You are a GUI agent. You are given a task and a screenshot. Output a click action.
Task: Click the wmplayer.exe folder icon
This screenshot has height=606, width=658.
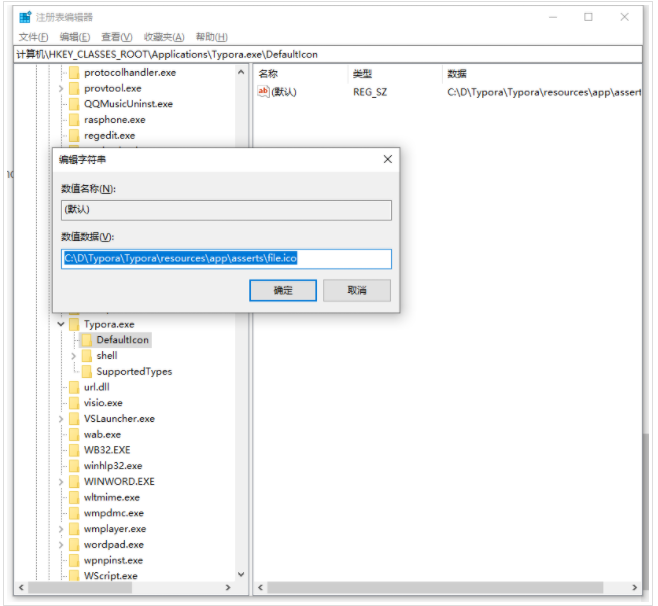click(74, 529)
